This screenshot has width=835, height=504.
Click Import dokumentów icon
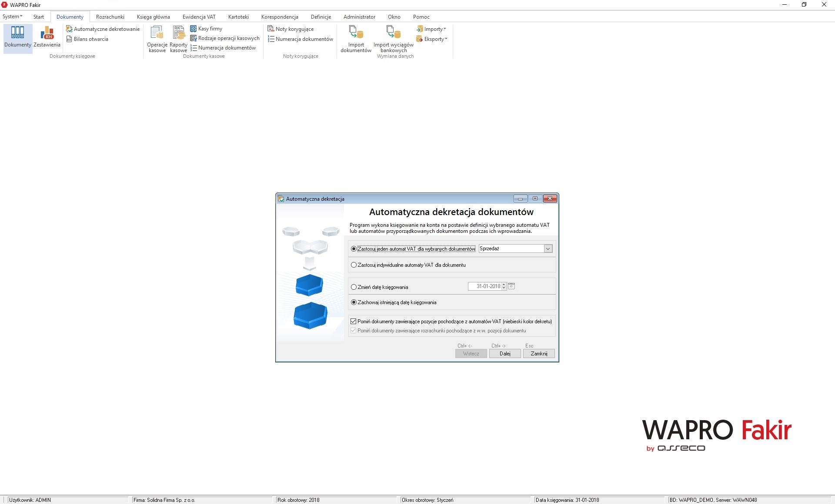coord(356,39)
